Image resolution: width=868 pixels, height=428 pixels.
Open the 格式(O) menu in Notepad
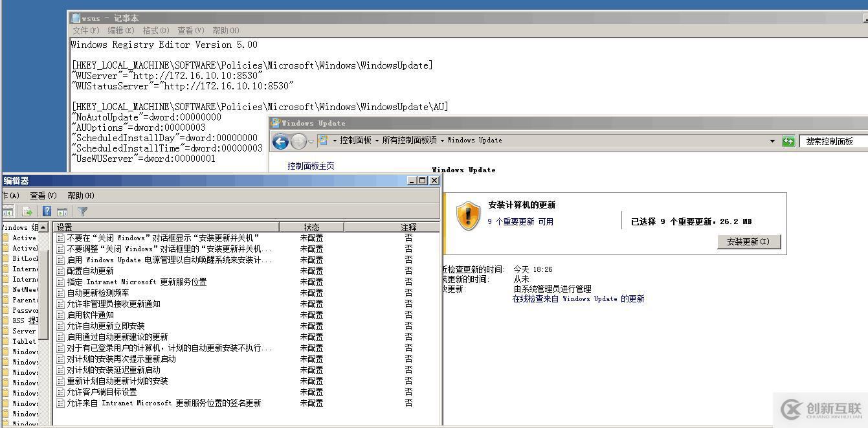pos(155,30)
